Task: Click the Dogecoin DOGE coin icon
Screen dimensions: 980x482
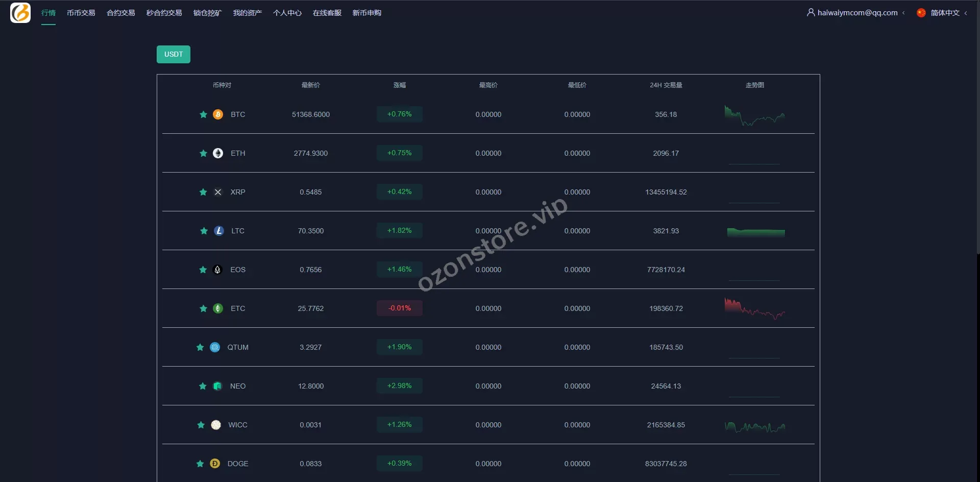Action: 215,464
